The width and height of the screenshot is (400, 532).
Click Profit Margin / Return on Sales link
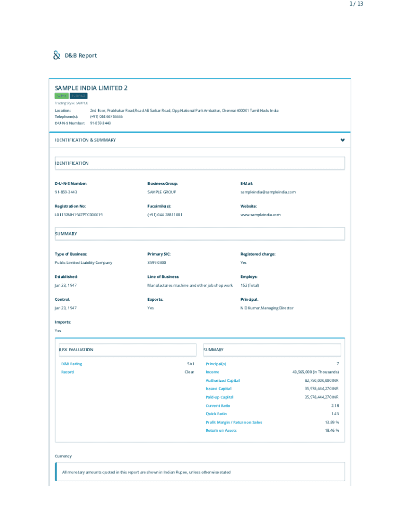click(234, 422)
